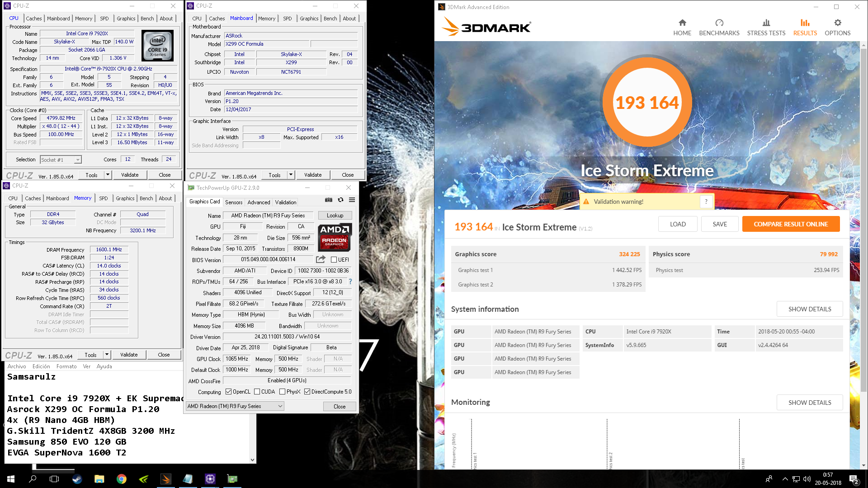Open GPU-Z taskbar icon
The image size is (868, 488).
(232, 479)
